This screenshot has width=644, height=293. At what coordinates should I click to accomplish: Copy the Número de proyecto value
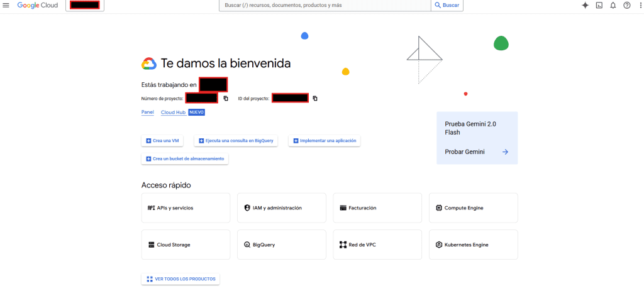[226, 98]
